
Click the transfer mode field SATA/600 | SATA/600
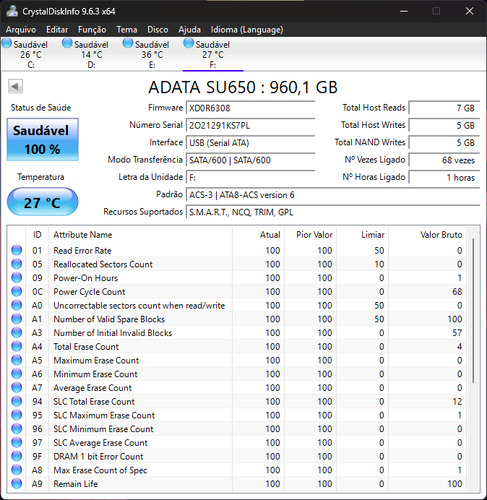click(x=250, y=160)
